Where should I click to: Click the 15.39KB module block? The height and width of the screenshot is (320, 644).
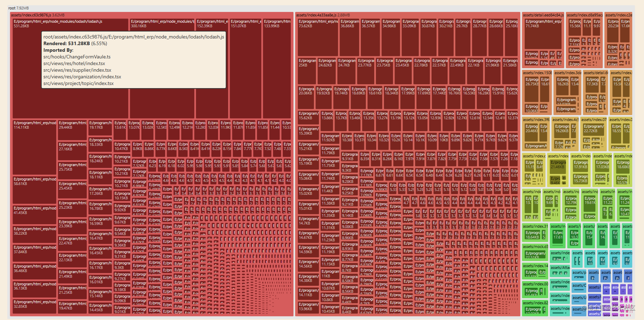coord(308,133)
